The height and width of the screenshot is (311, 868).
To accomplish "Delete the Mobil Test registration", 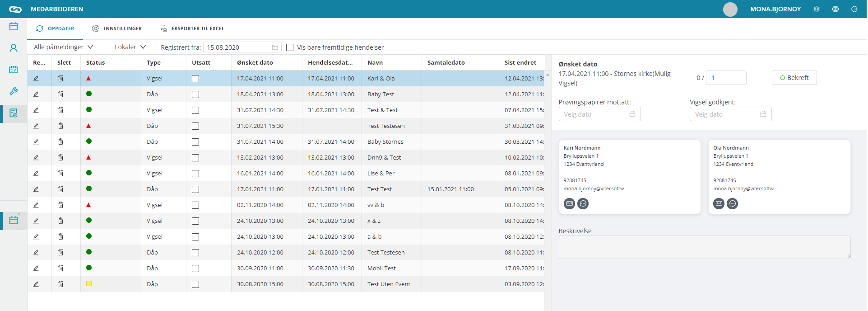I will pos(60,269).
